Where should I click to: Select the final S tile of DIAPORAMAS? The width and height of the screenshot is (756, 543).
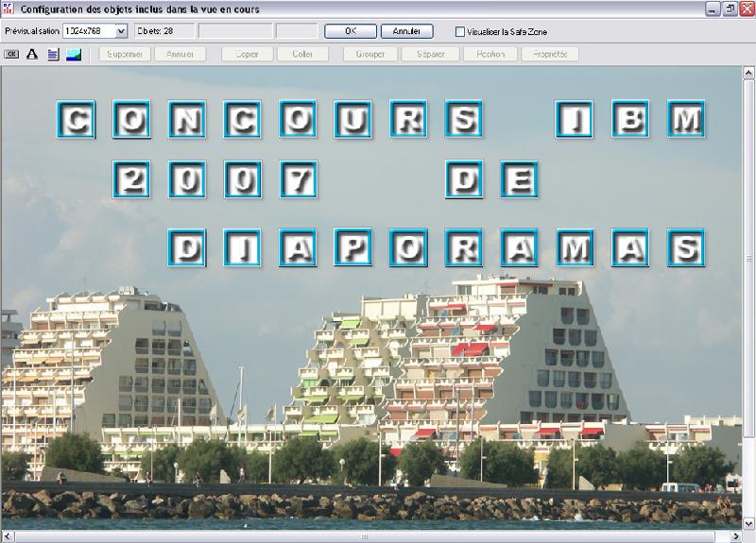pos(687,248)
